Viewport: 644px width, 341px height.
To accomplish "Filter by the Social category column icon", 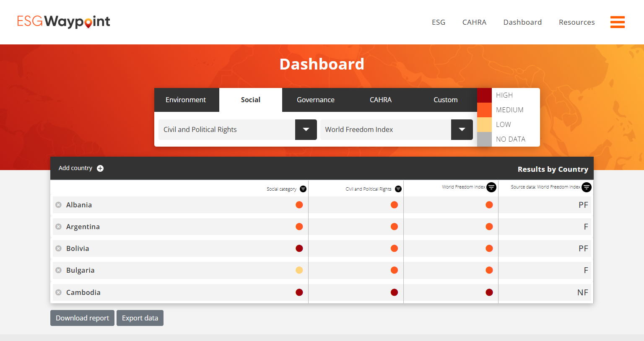I will (303, 189).
